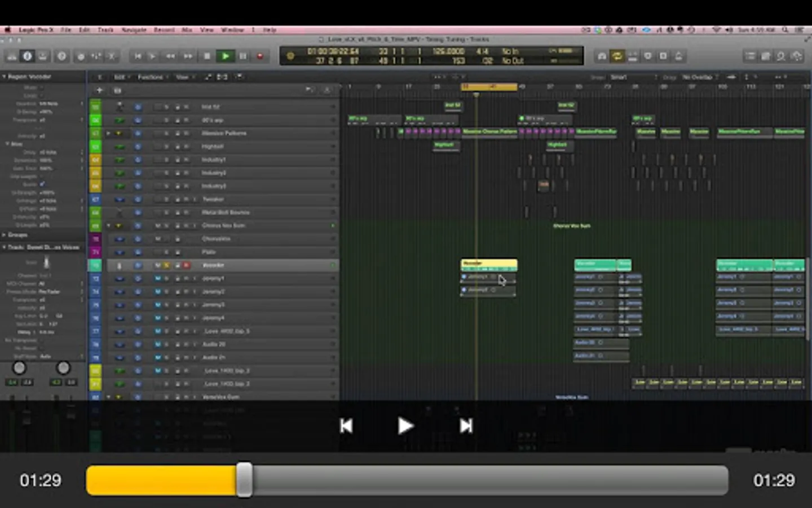Duplicate track using the button beside plus

tap(117, 90)
